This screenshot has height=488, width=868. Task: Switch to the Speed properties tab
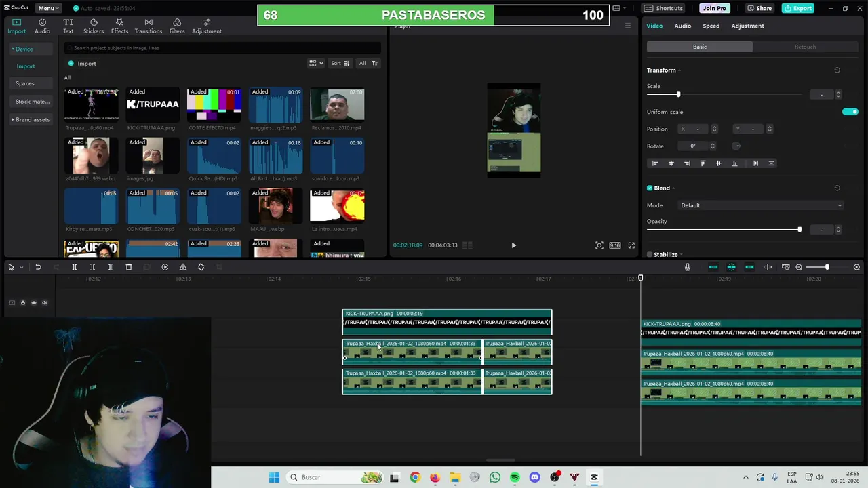[711, 26]
